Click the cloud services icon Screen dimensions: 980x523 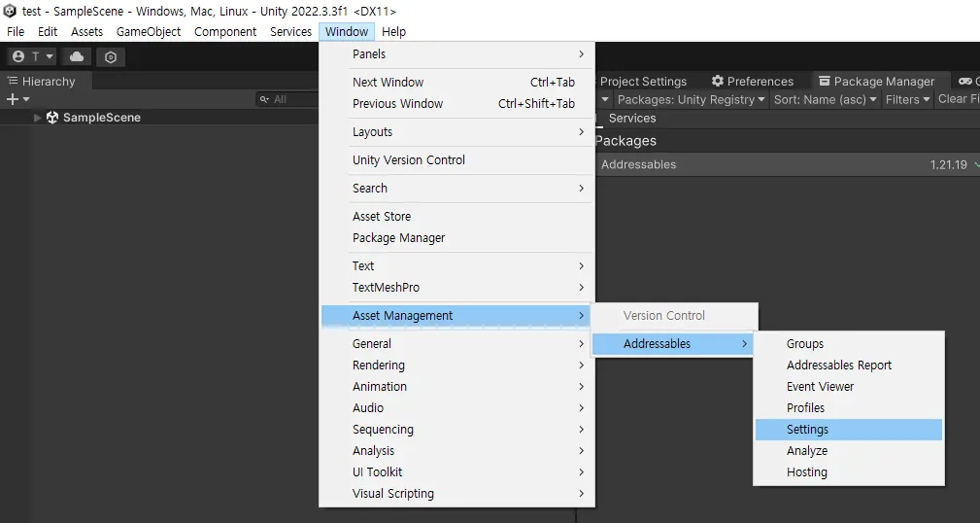pos(77,57)
